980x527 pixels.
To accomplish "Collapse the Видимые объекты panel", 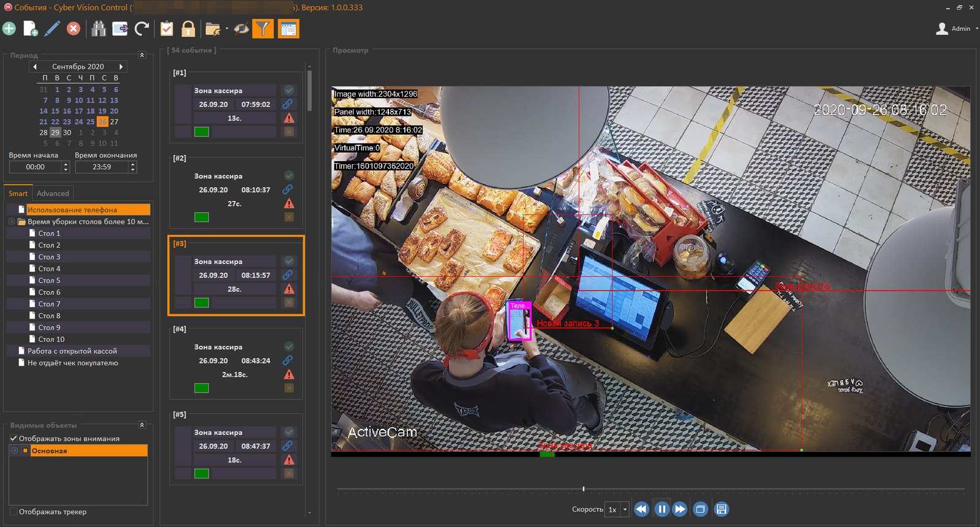I will [142, 425].
